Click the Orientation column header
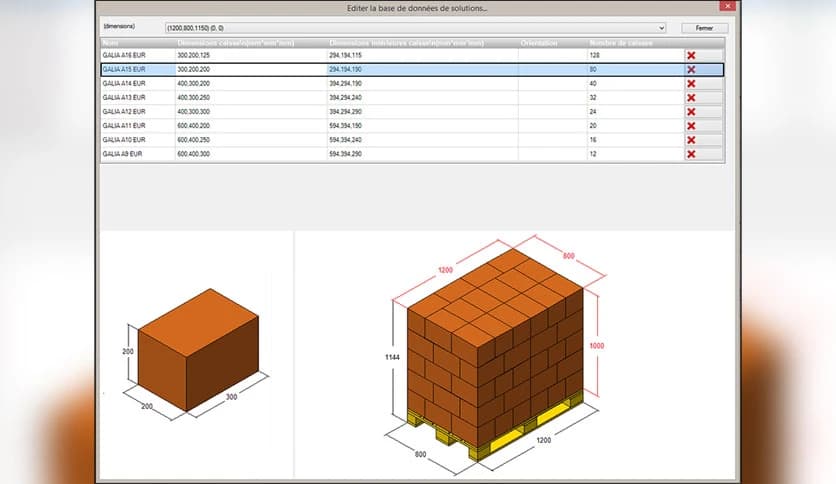This screenshot has height=484, width=836. 552,43
